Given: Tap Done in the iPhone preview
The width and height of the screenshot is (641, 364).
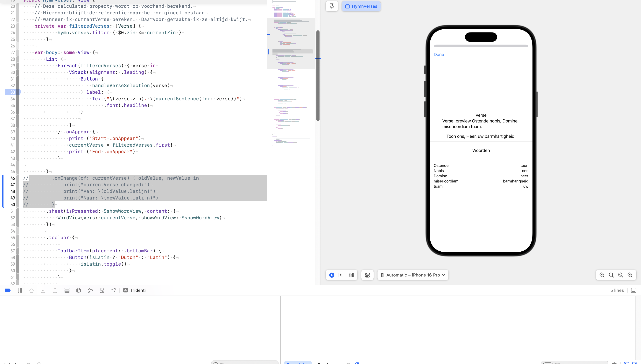Looking at the screenshot, I should tap(439, 54).
